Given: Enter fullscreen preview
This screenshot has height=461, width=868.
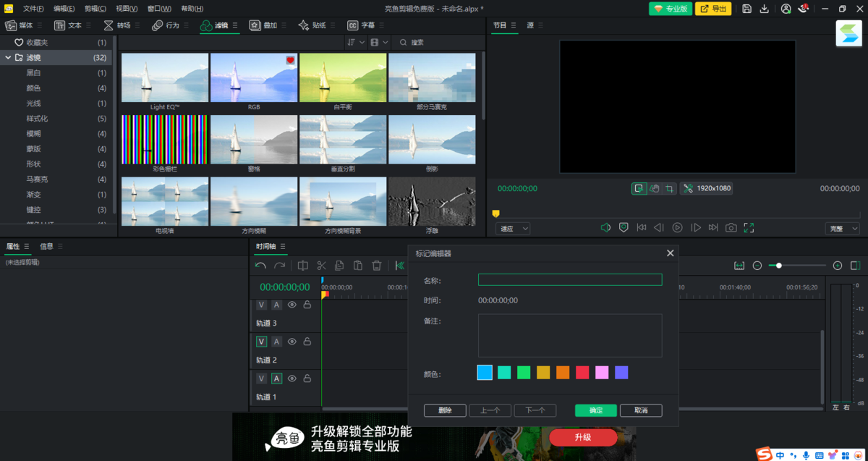Looking at the screenshot, I should click(749, 228).
